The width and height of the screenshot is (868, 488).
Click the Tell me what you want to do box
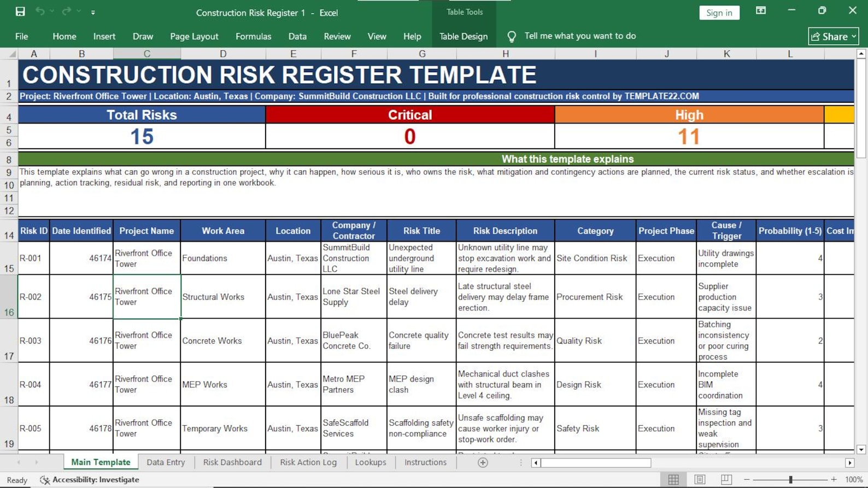click(580, 36)
